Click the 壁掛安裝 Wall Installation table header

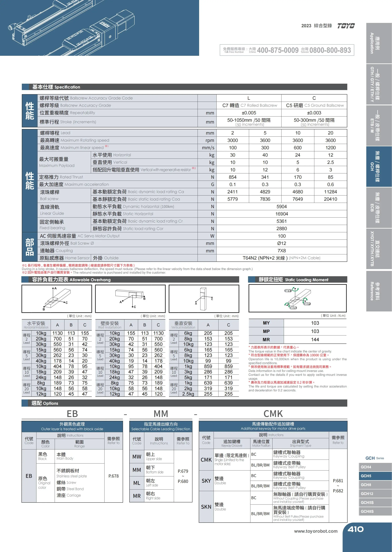110,325
